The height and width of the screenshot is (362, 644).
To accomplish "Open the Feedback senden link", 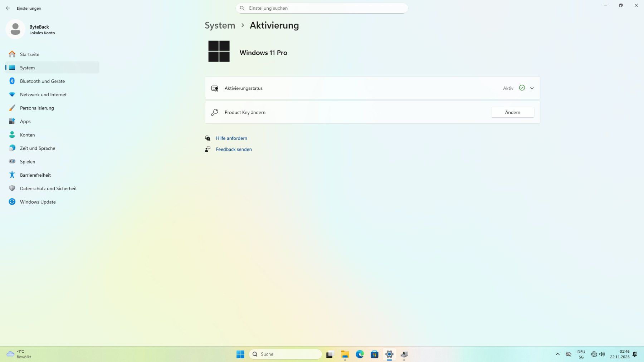I will tap(234, 149).
